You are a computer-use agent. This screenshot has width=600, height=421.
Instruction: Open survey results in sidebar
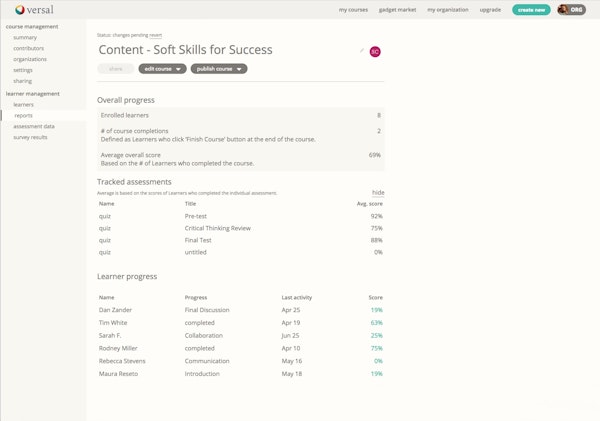click(30, 137)
